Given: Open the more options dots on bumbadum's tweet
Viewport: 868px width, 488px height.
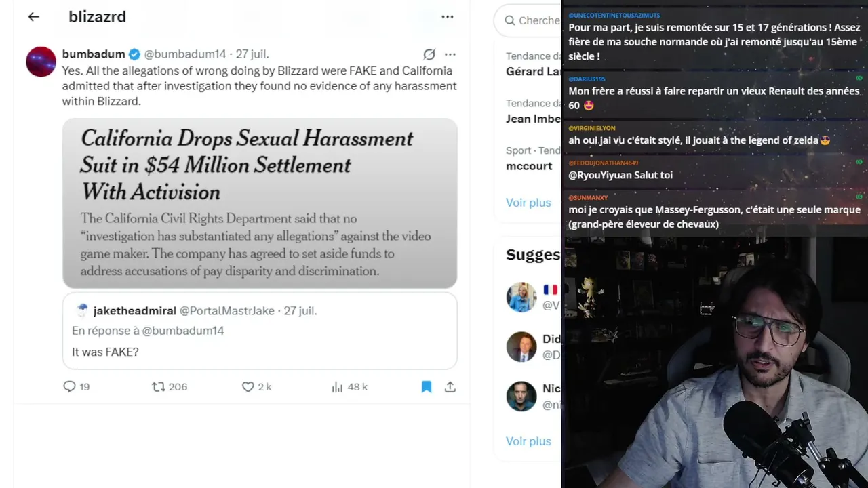Looking at the screenshot, I should [x=450, y=54].
